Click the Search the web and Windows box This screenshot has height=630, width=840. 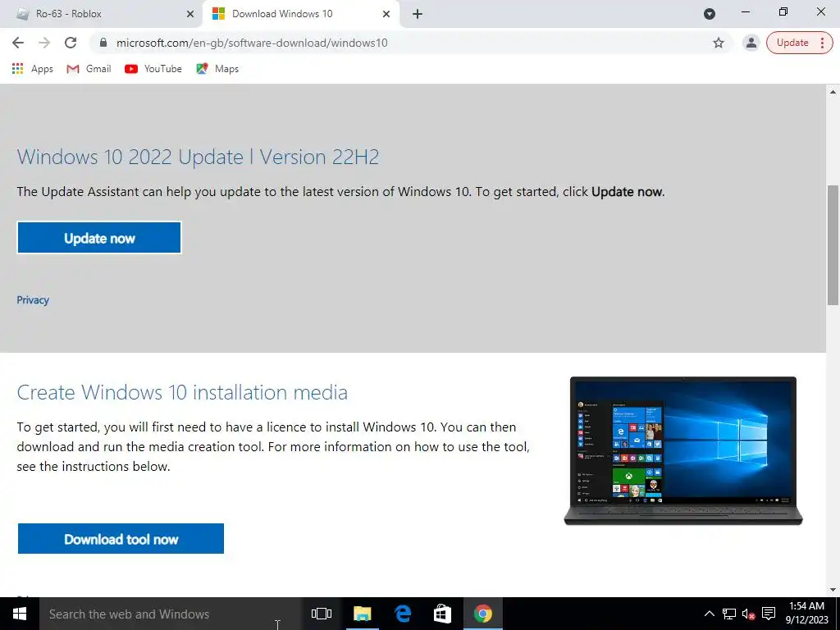(x=171, y=614)
